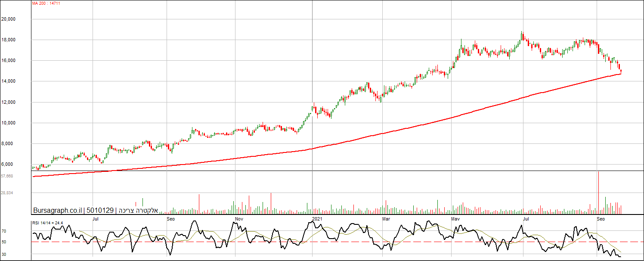This screenshot has width=644, height=261.
Task: Click the RSI 50 level label
Action: click(4, 242)
